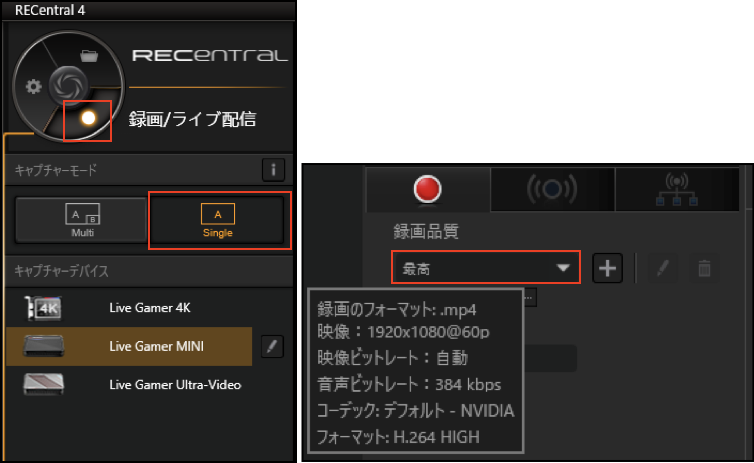Edit the Live Gamer MINI device name

pos(272,347)
